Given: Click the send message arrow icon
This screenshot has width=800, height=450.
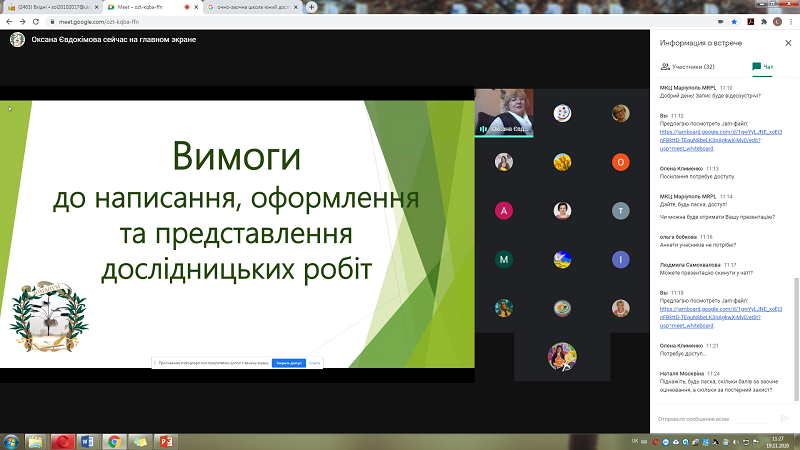Looking at the screenshot, I should click(x=784, y=418).
